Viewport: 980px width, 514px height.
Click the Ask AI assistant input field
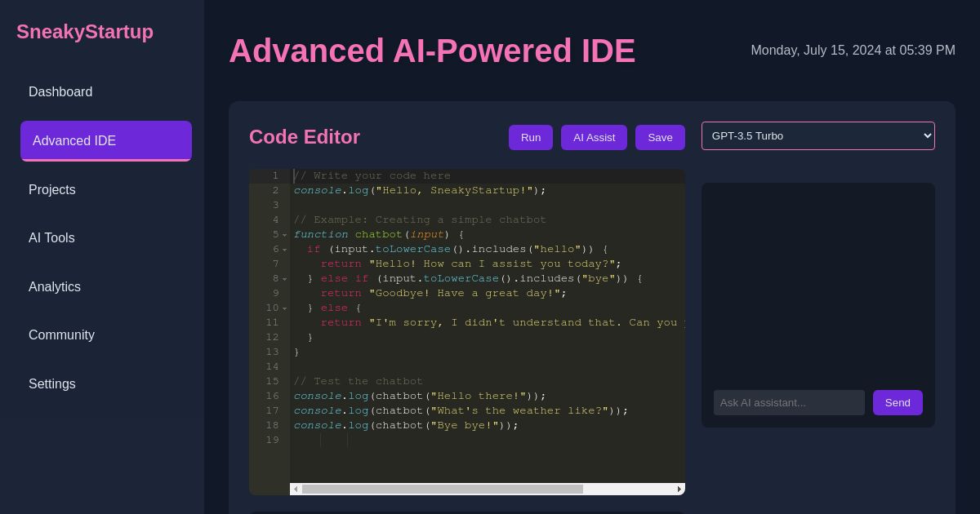point(789,402)
